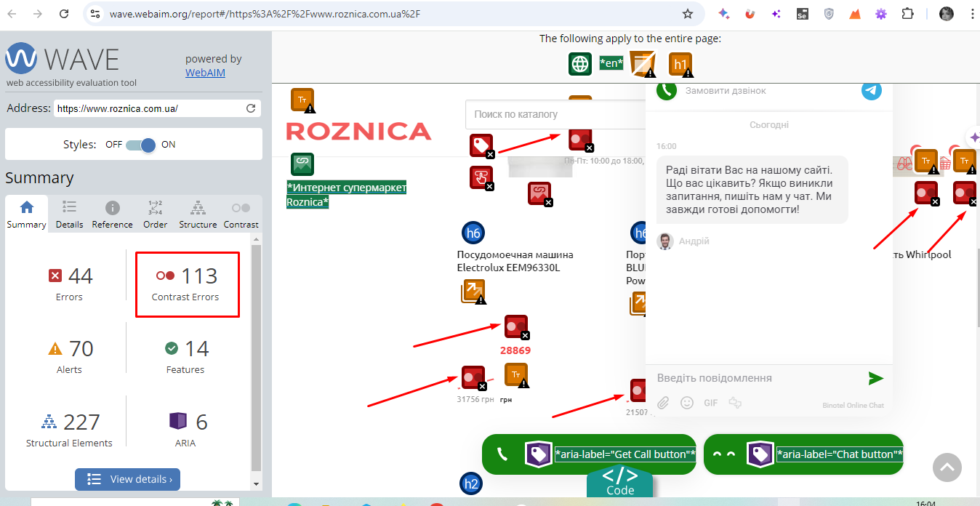Open the Code panel at page bottom
The image size is (980, 506).
click(x=620, y=481)
